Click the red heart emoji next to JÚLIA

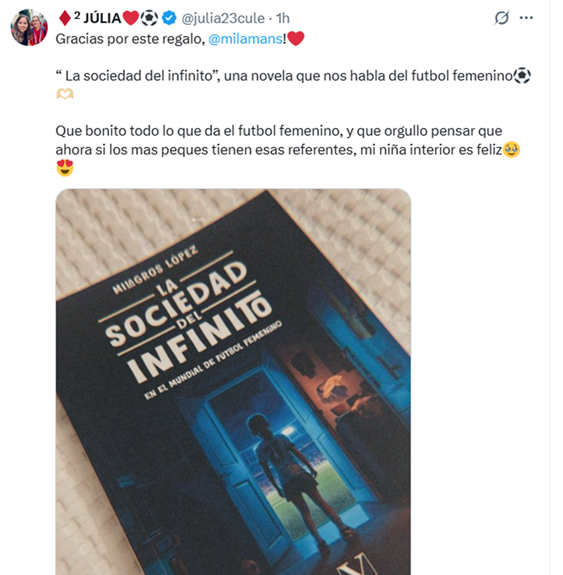[x=131, y=18]
